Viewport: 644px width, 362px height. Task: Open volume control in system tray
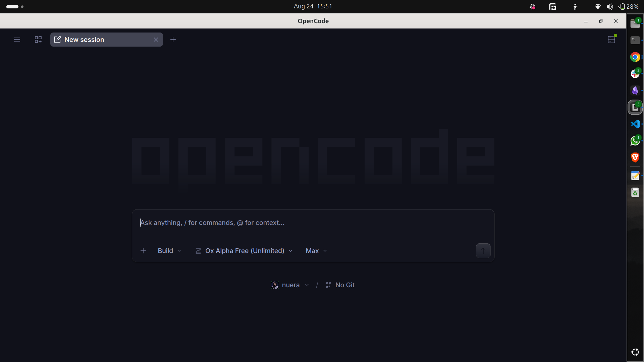click(610, 7)
